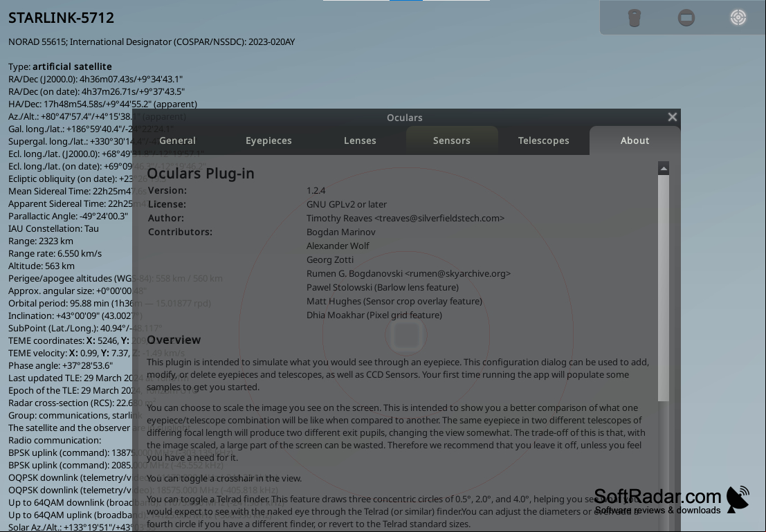This screenshot has width=766, height=532.
Task: Switch to the General tab
Action: [177, 140]
